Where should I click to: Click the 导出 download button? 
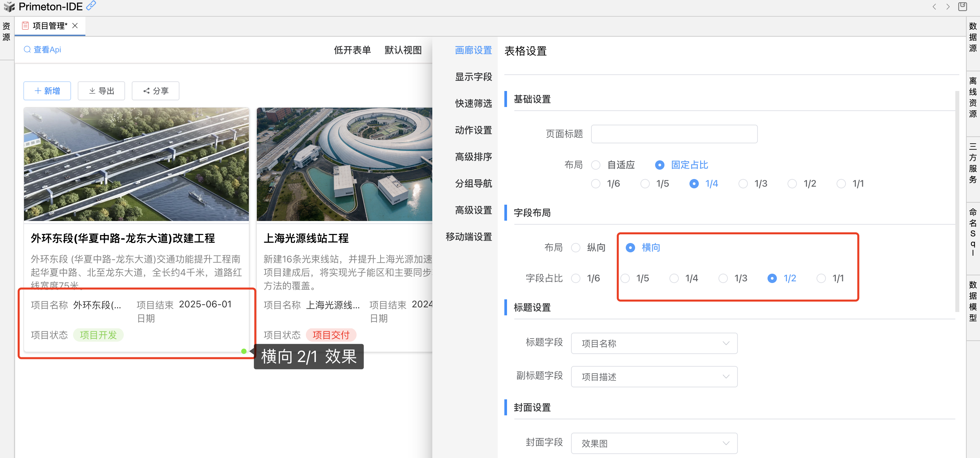(101, 91)
